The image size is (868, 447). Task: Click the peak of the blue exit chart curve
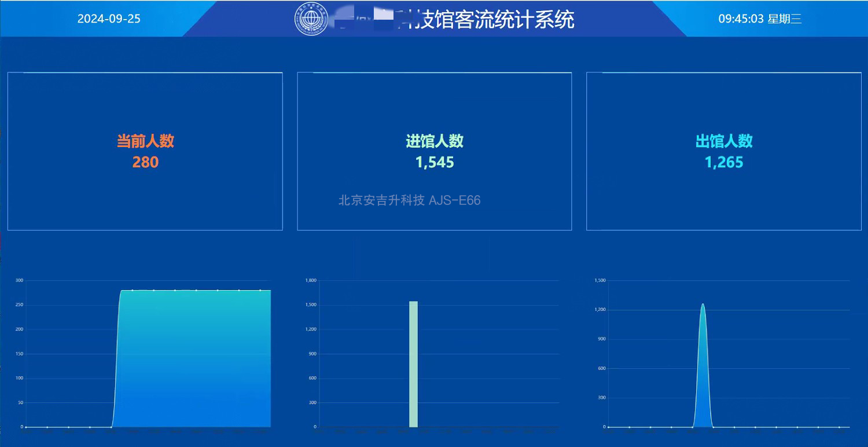703,304
